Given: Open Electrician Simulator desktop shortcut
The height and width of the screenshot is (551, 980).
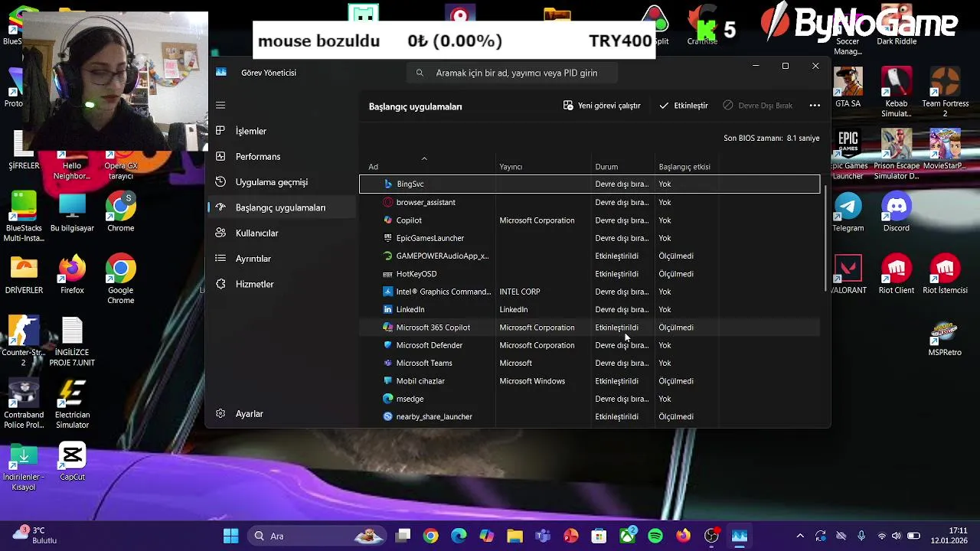Looking at the screenshot, I should (72, 405).
